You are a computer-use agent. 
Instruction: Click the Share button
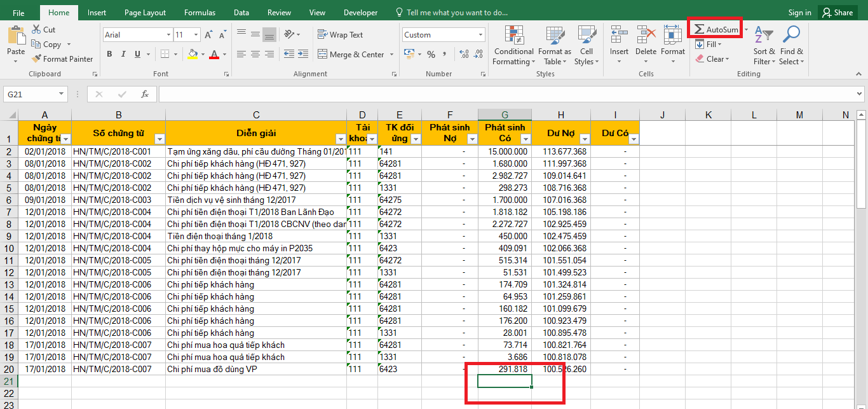click(836, 13)
